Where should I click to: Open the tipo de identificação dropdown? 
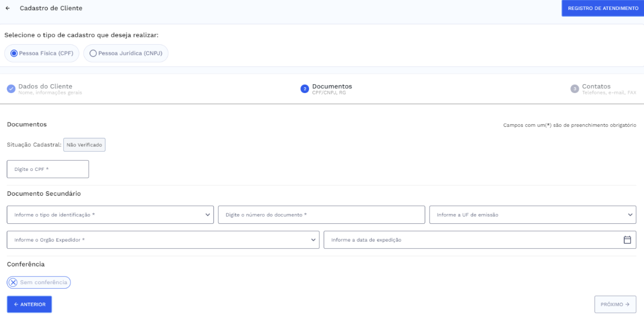click(x=110, y=215)
